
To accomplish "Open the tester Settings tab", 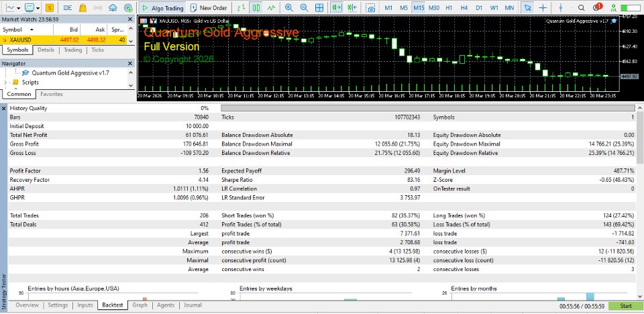I will click(x=58, y=305).
